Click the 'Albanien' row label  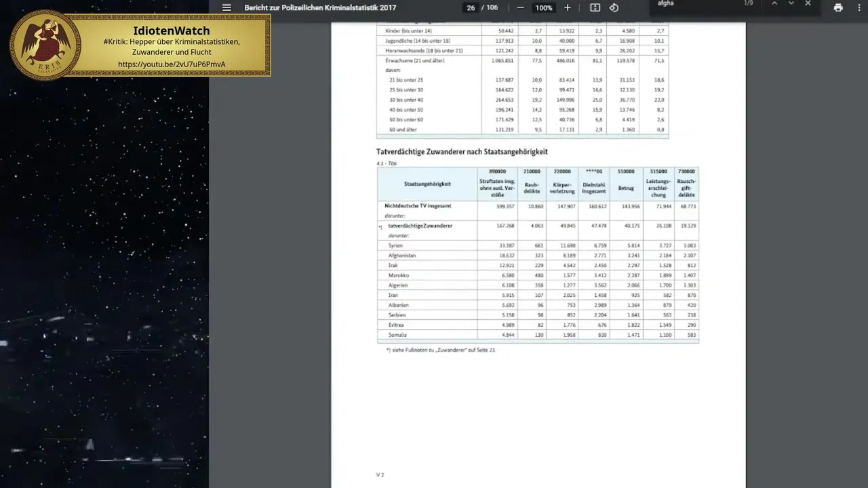click(399, 305)
